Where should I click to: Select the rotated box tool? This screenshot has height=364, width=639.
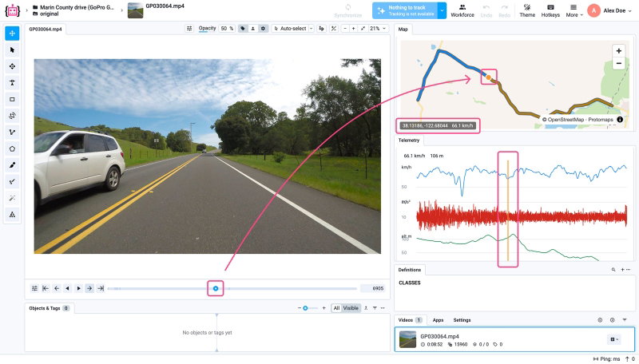click(12, 116)
